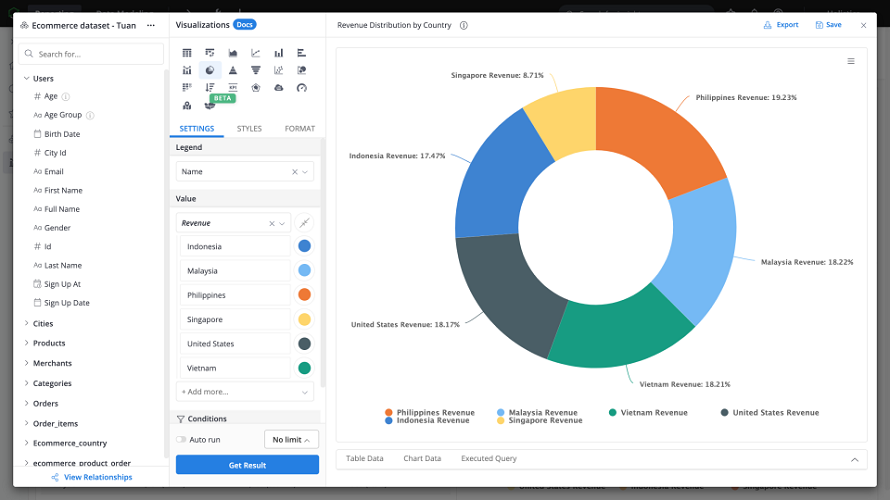Open the No limit dropdown
890x500 pixels.
coord(291,439)
